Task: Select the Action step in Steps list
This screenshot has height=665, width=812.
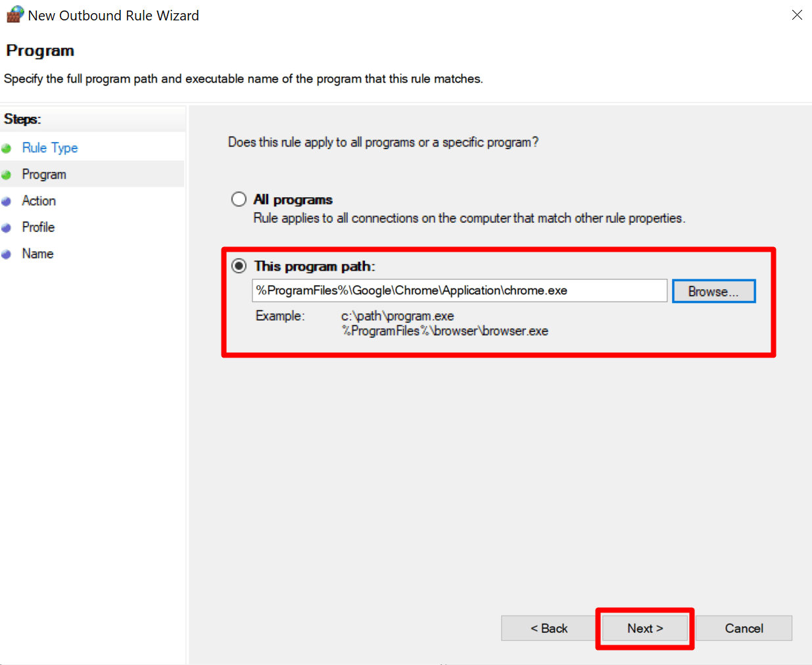Action: tap(39, 201)
